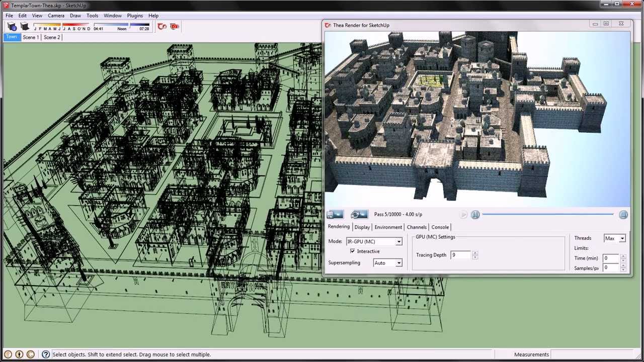Open the Draw menu

point(75,16)
